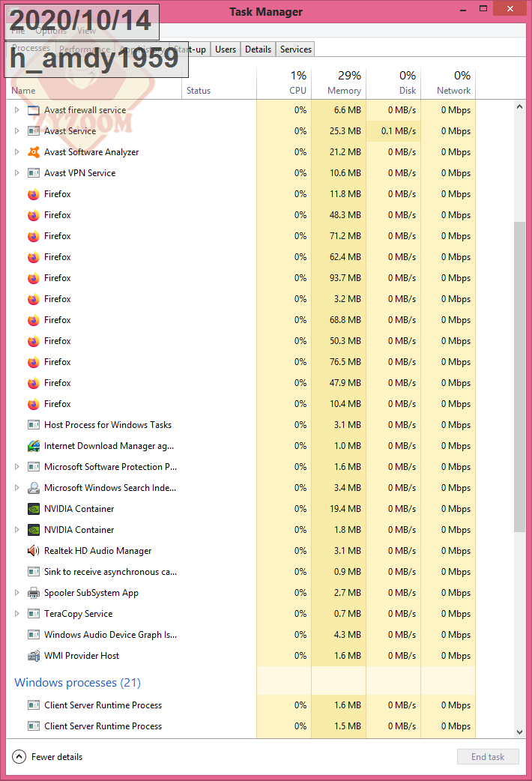Click the Avast firewall service icon
This screenshot has height=781, width=532.
(34, 110)
